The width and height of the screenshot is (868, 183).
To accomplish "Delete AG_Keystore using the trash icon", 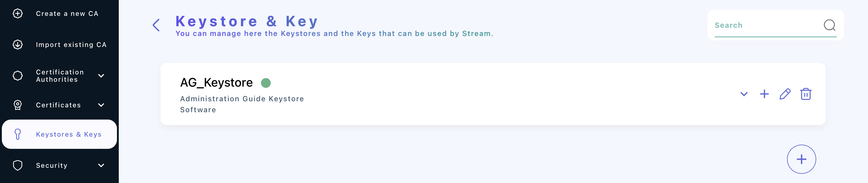I will [x=806, y=95].
